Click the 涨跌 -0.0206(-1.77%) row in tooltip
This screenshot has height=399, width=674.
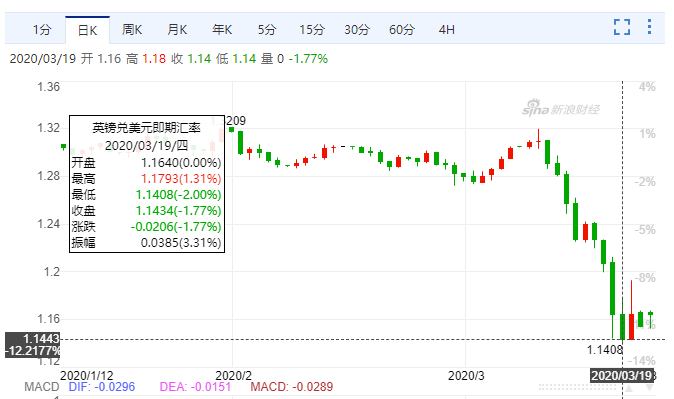pyautogui.click(x=147, y=227)
